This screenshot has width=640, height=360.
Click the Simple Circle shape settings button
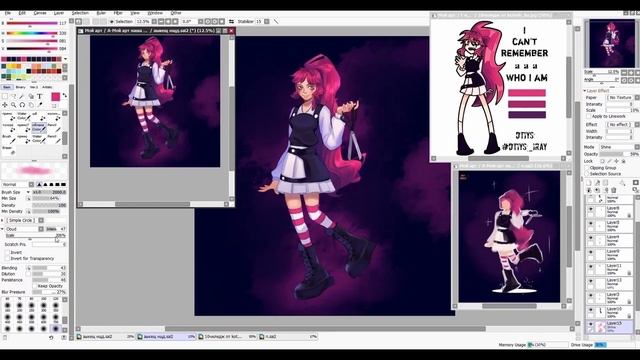(x=42, y=220)
